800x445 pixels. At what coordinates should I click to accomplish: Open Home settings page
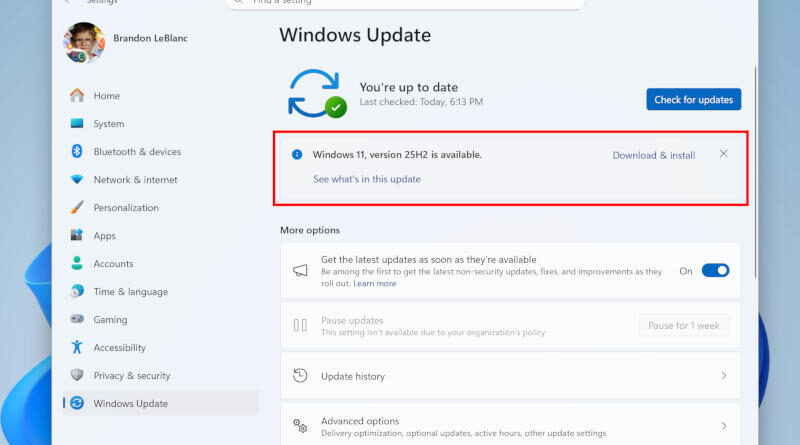click(x=161, y=95)
